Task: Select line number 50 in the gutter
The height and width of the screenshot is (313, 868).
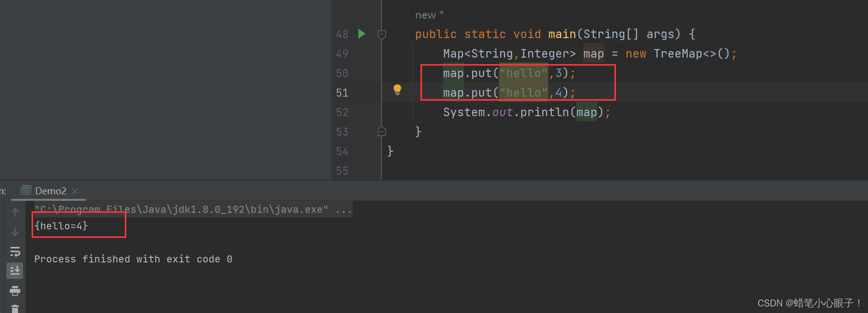Action: pyautogui.click(x=342, y=73)
